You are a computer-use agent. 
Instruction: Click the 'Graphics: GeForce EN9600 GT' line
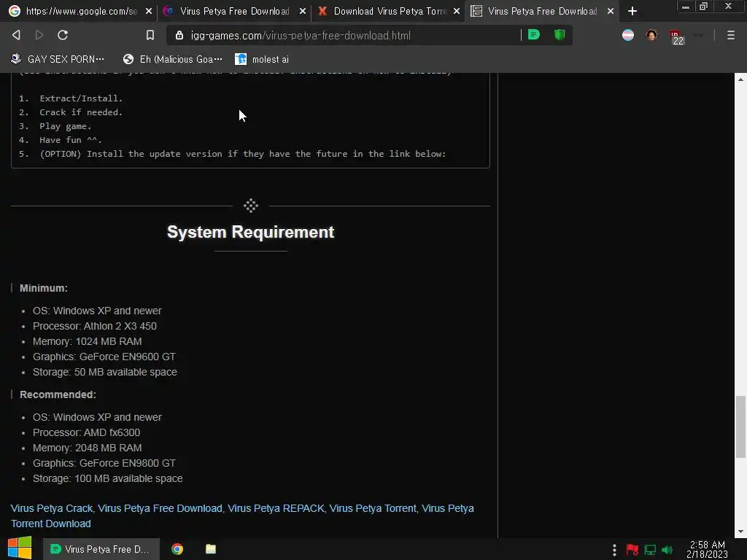[x=104, y=356]
